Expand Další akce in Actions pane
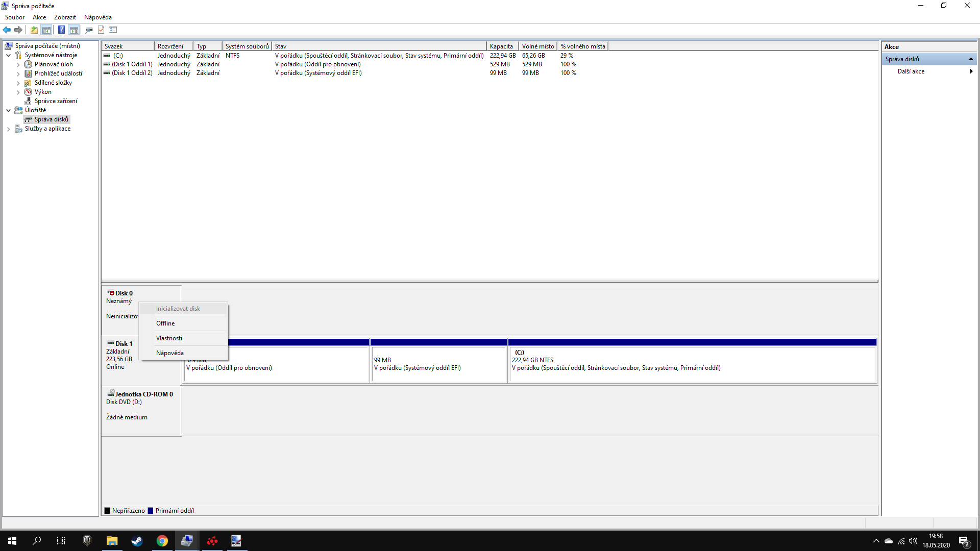The width and height of the screenshot is (980, 551). point(911,71)
